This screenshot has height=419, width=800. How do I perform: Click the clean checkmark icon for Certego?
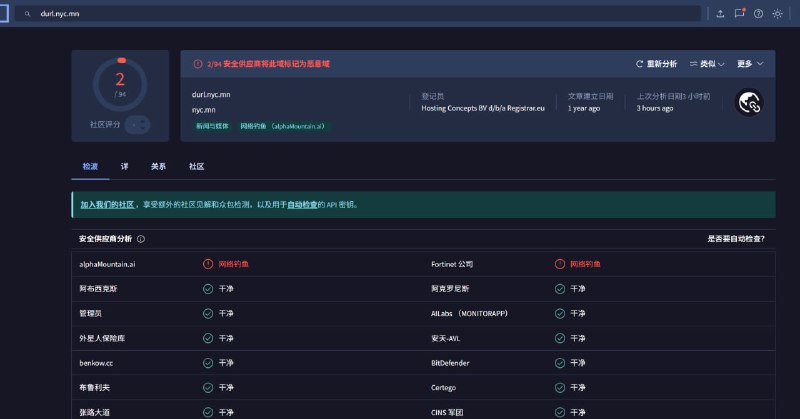[x=560, y=387]
